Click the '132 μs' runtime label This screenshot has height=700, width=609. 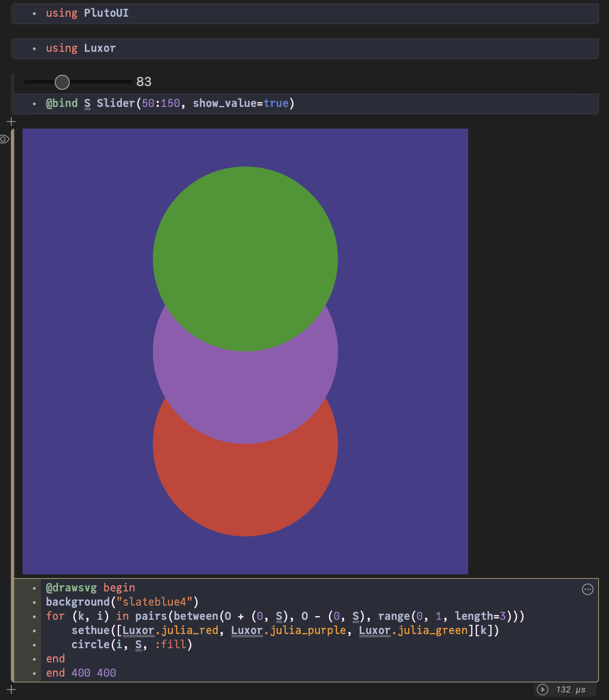point(571,690)
